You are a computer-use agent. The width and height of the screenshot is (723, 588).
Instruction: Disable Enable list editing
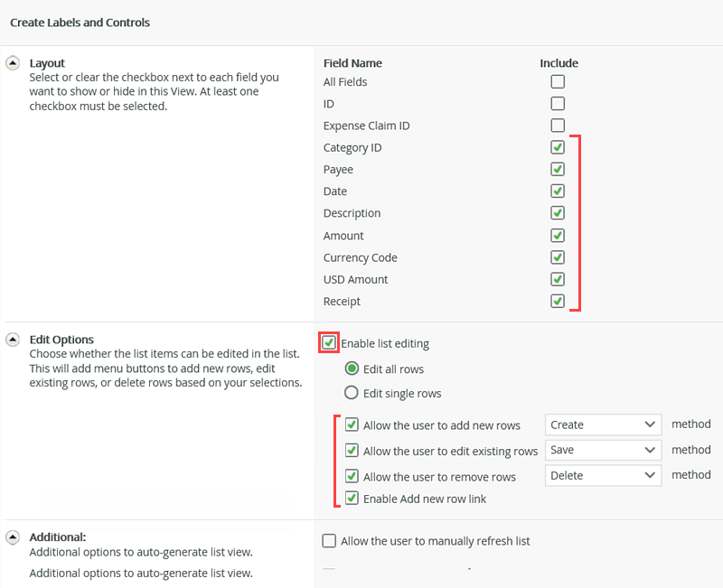tap(329, 343)
